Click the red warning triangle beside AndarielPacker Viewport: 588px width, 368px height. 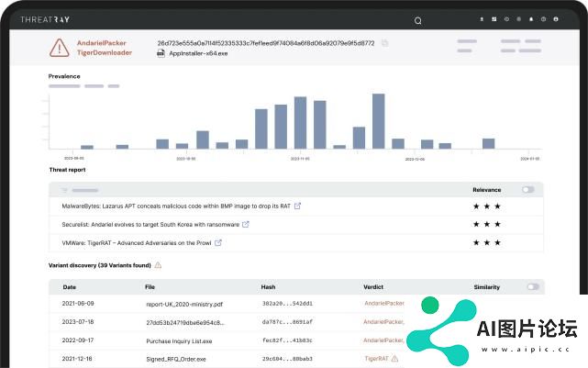point(60,48)
